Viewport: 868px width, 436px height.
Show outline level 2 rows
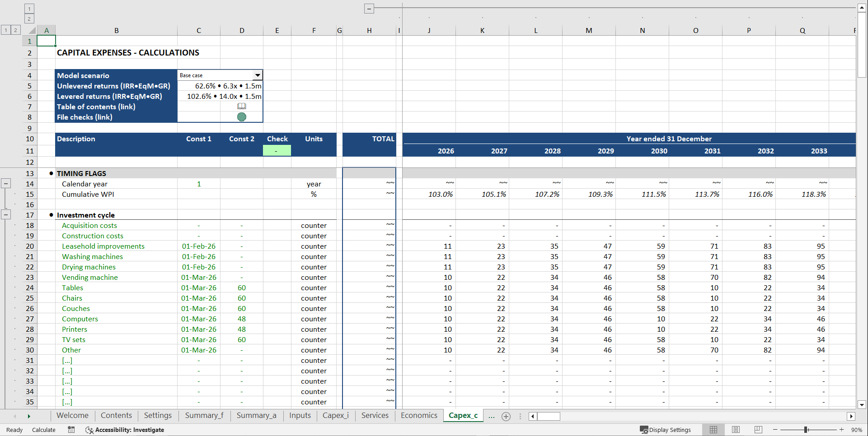click(16, 30)
